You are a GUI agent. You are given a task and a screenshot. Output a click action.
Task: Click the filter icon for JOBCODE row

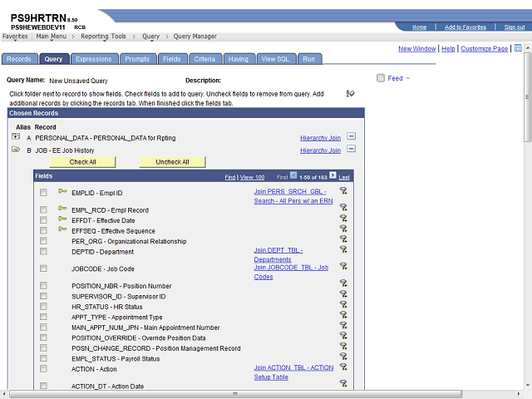coord(343,266)
